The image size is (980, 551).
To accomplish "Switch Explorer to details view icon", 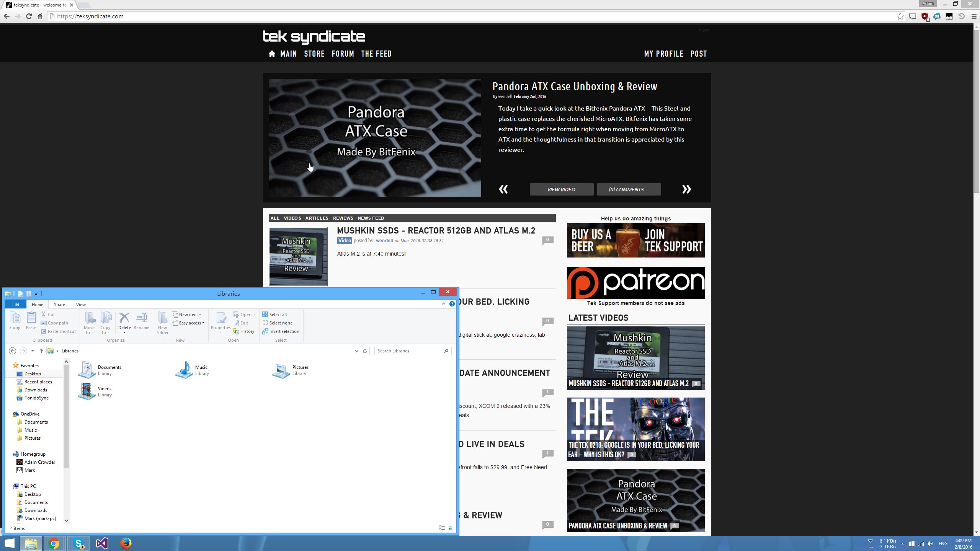I will (x=442, y=528).
